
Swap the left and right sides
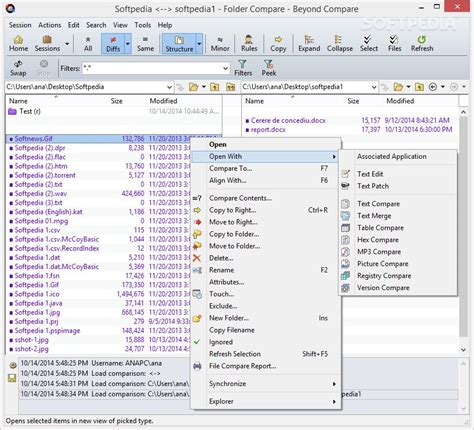[x=18, y=68]
